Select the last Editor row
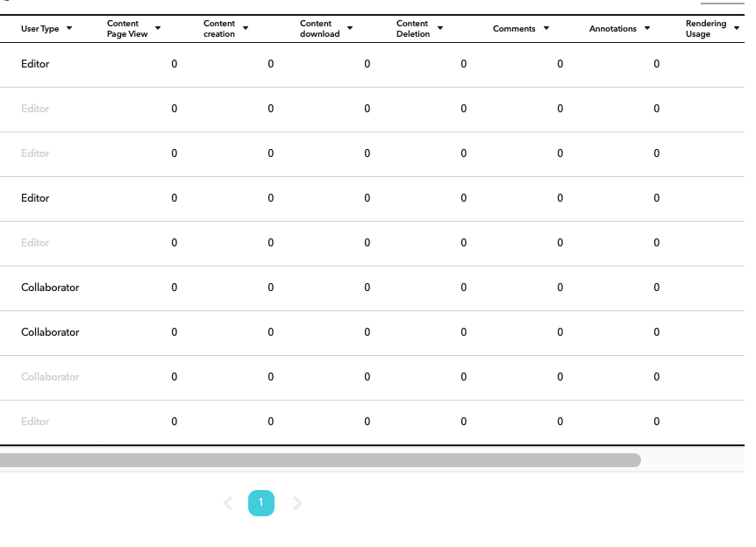 point(372,423)
